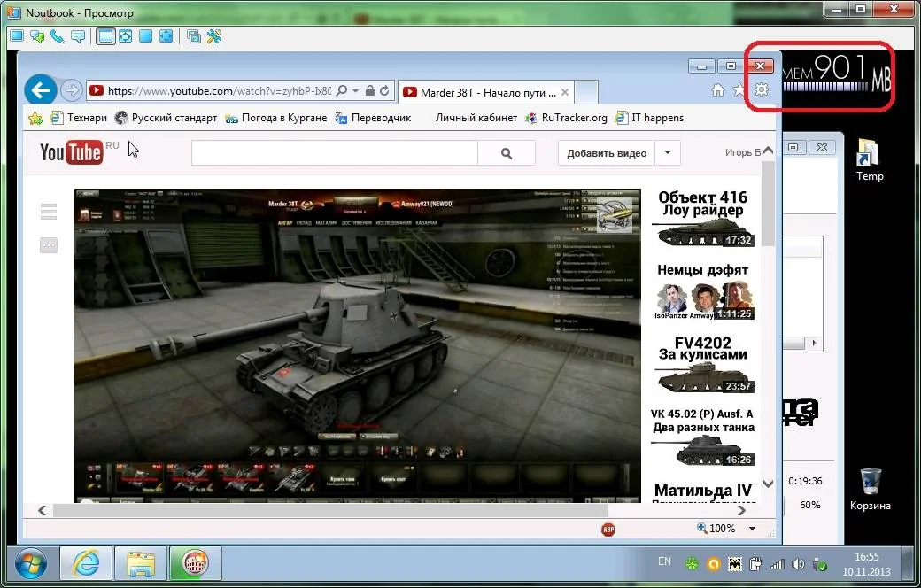Select the fit-to-window arrows icon in the viewer toolbar
The height and width of the screenshot is (588, 921).
click(126, 36)
